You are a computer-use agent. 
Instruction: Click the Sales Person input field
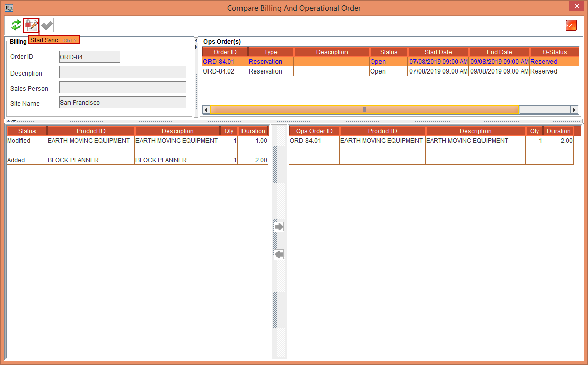click(x=122, y=87)
